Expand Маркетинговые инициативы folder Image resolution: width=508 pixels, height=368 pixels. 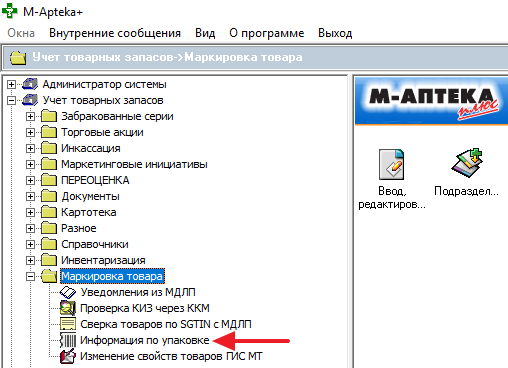pos(30,164)
